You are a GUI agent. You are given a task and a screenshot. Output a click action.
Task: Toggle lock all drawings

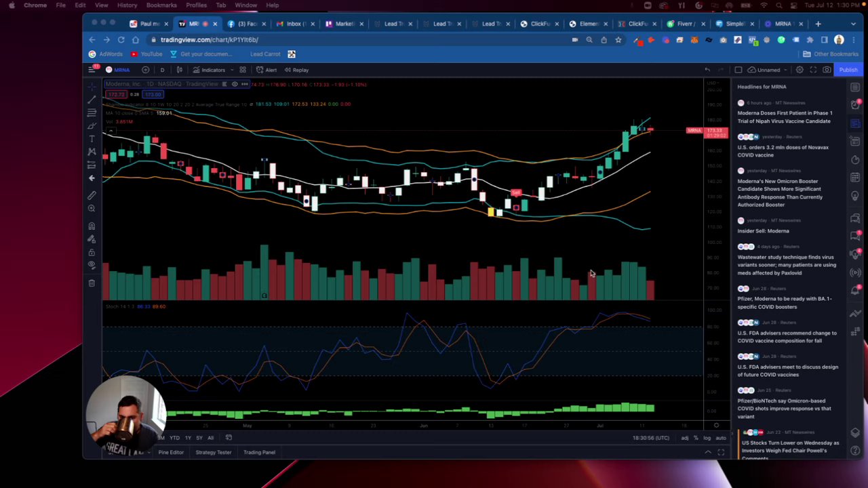pos(92,251)
